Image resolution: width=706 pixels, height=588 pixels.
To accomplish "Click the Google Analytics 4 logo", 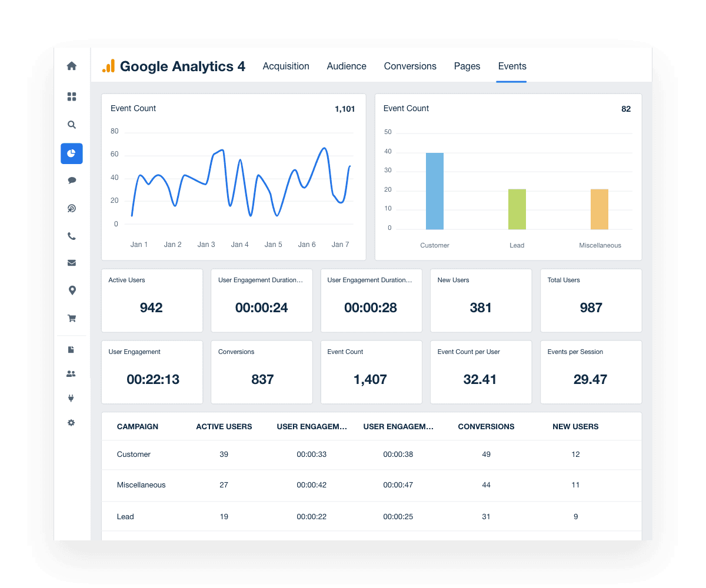I will (x=172, y=66).
